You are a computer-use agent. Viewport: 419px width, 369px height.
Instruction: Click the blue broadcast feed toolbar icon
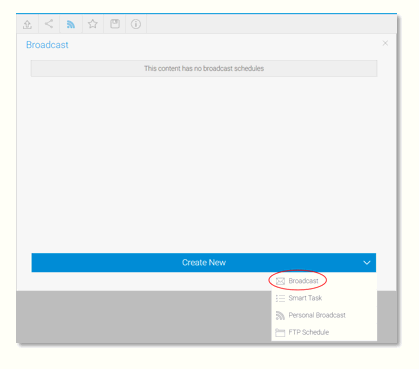[x=71, y=24]
